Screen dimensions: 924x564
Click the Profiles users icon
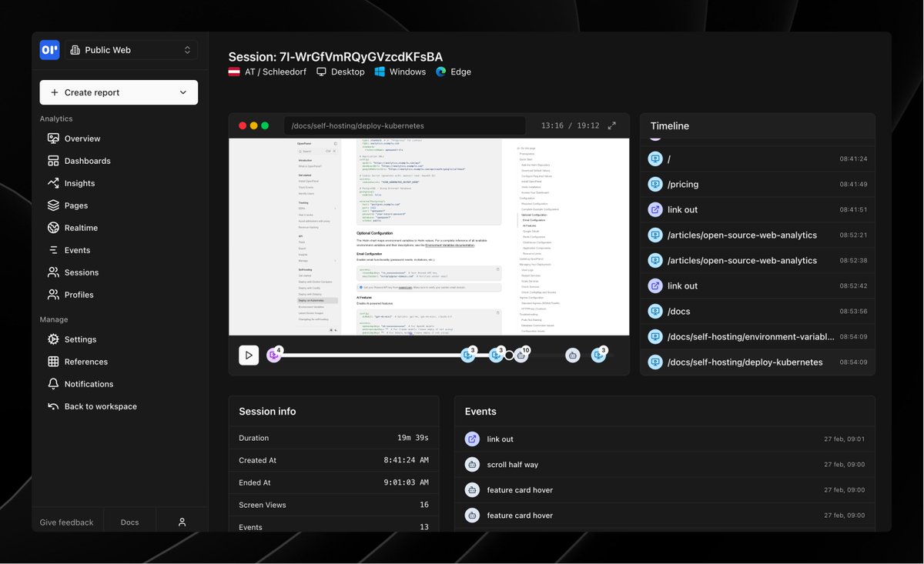[x=53, y=295]
